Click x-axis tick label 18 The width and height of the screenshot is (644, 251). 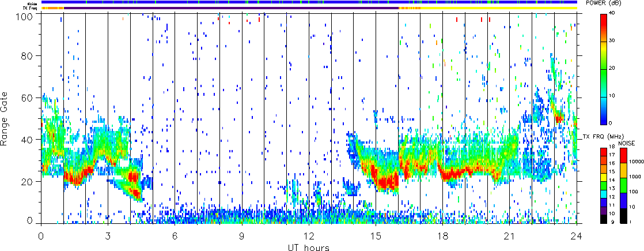click(443, 237)
